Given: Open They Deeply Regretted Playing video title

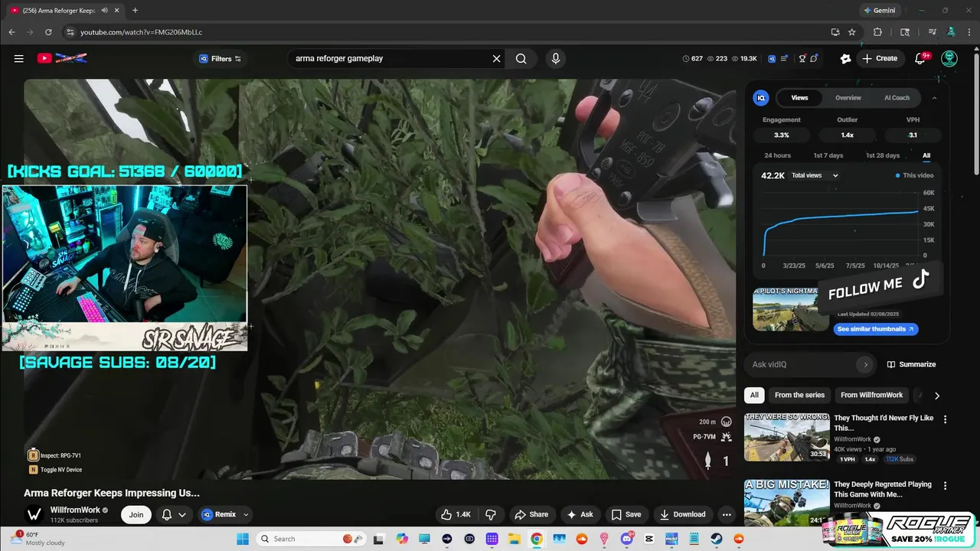Looking at the screenshot, I should coord(883,489).
